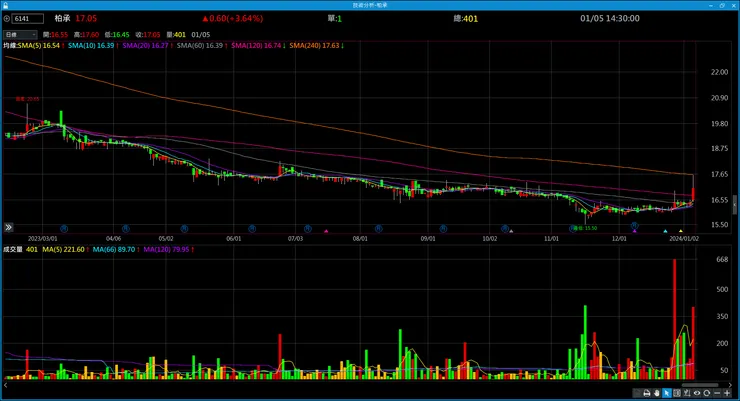Toggle the eye visibility icon
The width and height of the screenshot is (740, 401).
[697, 393]
